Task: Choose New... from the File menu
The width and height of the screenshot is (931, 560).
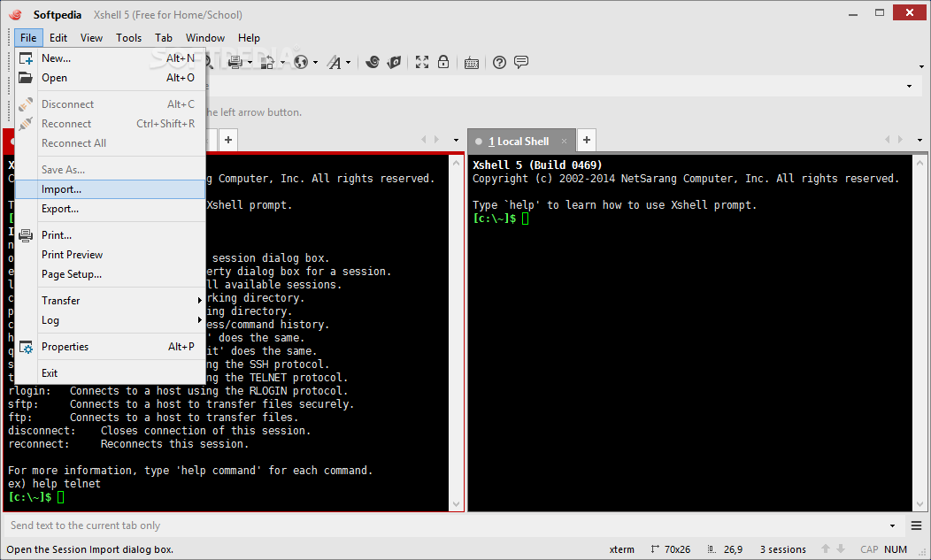Action: pyautogui.click(x=111, y=58)
